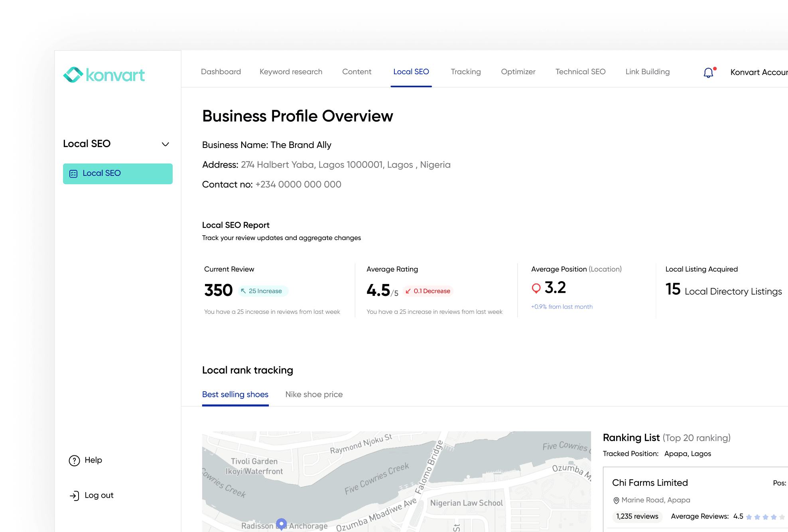Image resolution: width=788 pixels, height=532 pixels.
Task: Select the Nike shoe price tab
Action: 313,394
